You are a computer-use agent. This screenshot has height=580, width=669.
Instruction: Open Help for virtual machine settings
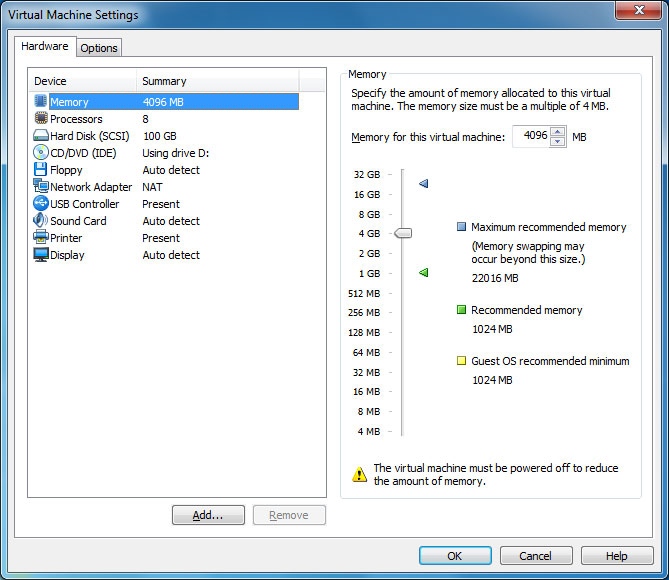pos(617,556)
